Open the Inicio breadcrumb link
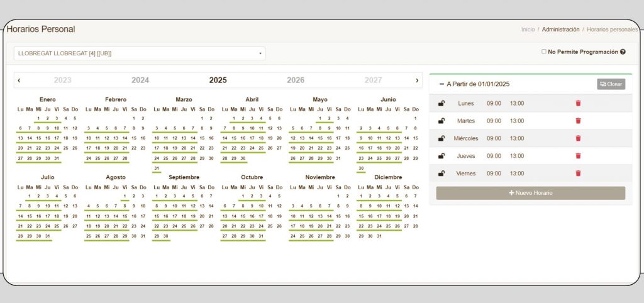The width and height of the screenshot is (644, 303). (528, 30)
